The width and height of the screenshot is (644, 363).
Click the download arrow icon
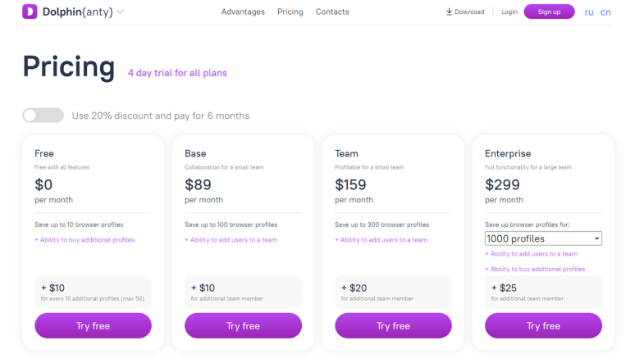point(449,12)
